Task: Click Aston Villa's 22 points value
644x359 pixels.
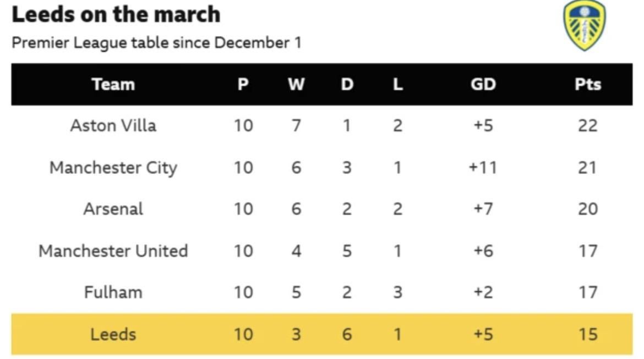Action: [587, 125]
